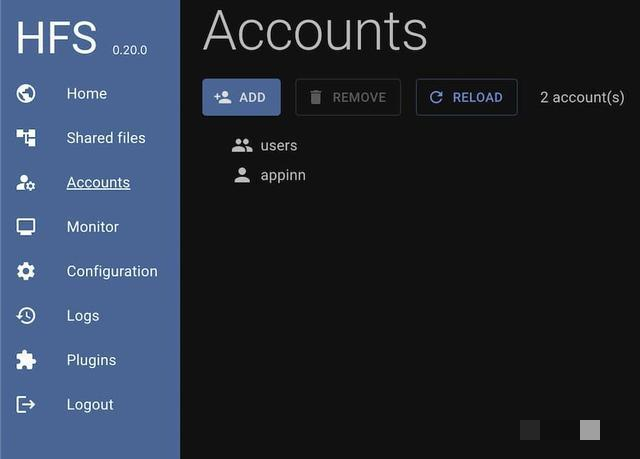Click the Logs history clock icon

pyautogui.click(x=26, y=316)
